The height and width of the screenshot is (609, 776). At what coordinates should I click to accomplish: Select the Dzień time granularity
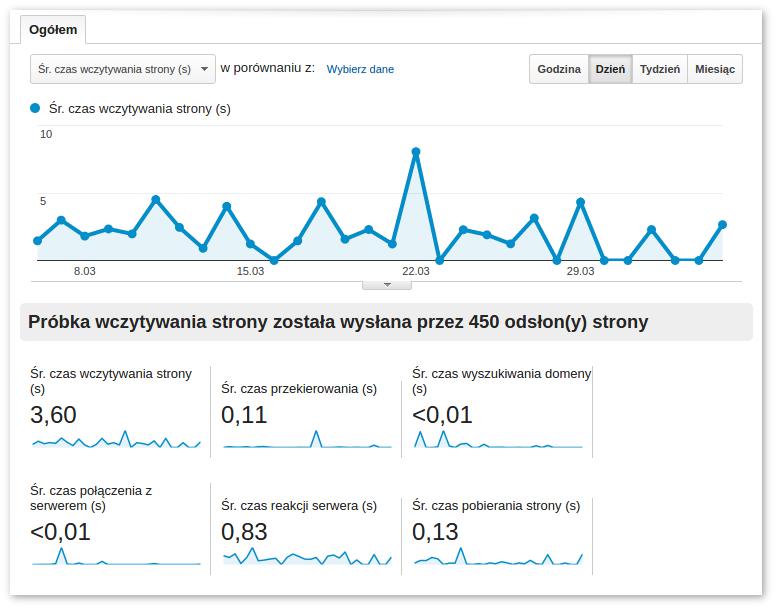[610, 69]
